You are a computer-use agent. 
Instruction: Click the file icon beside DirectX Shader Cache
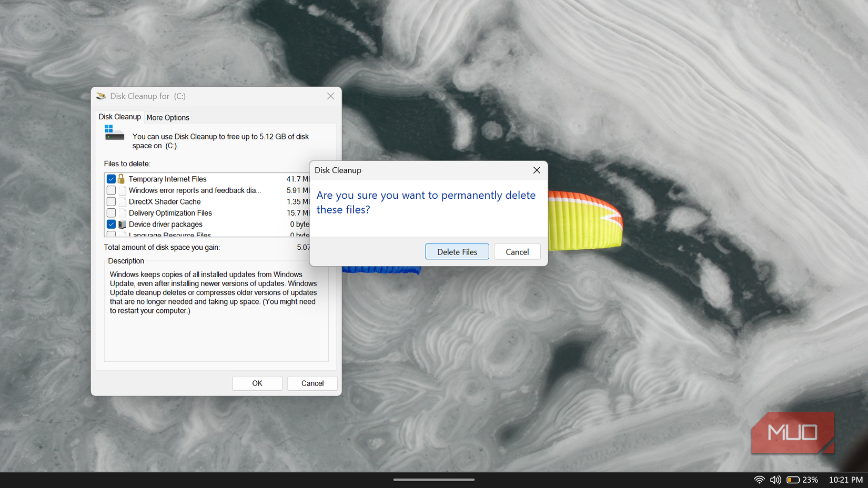(x=122, y=202)
